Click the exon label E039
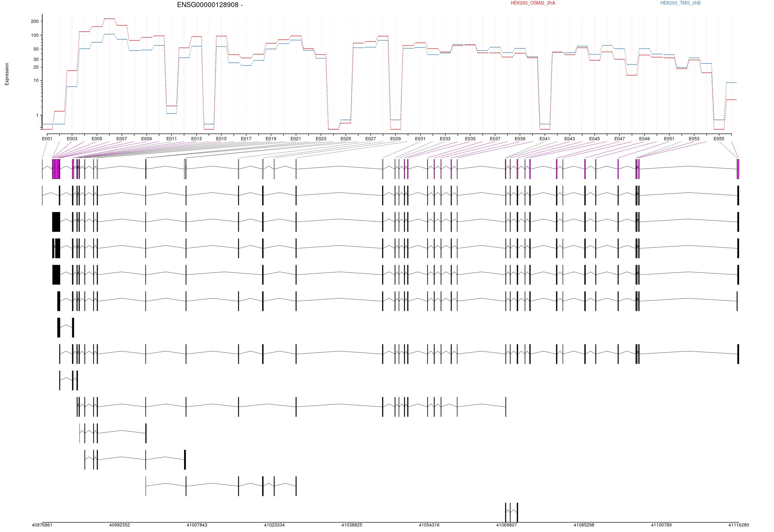Viewport: 774px width, 532px height. click(x=520, y=139)
